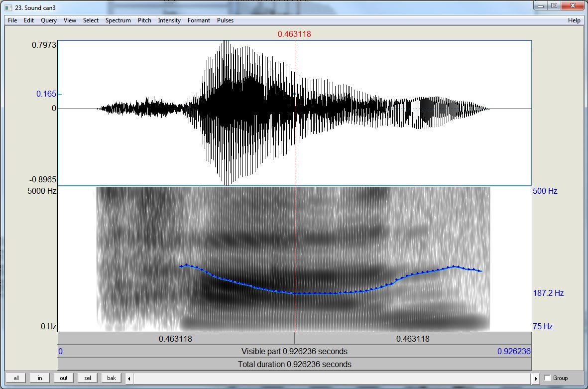Click the 'in' zoom button

(40, 378)
